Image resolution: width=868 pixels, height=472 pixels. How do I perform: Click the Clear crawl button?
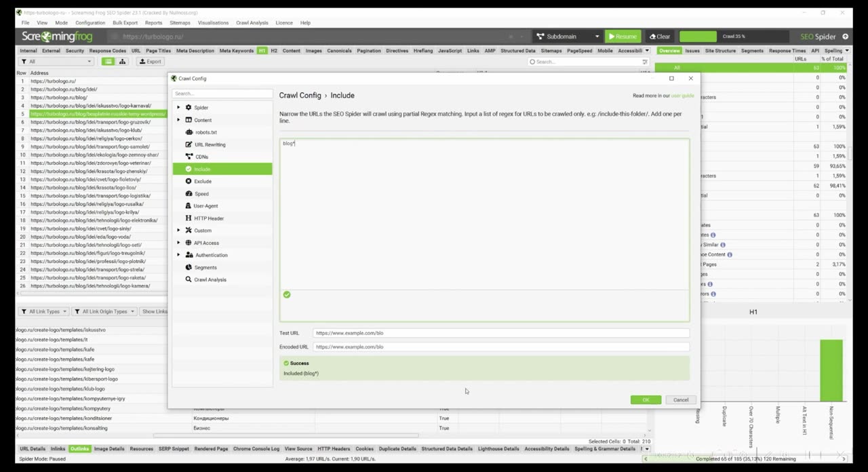point(660,37)
